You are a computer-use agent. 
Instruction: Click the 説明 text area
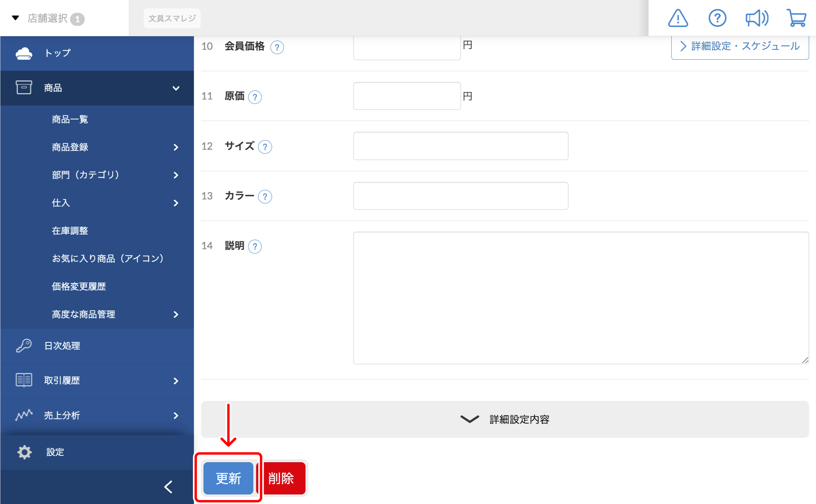581,298
